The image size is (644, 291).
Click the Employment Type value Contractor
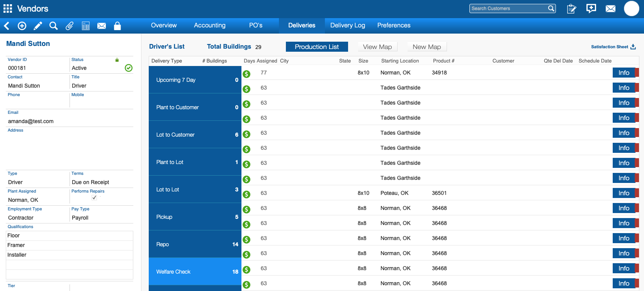coord(21,218)
